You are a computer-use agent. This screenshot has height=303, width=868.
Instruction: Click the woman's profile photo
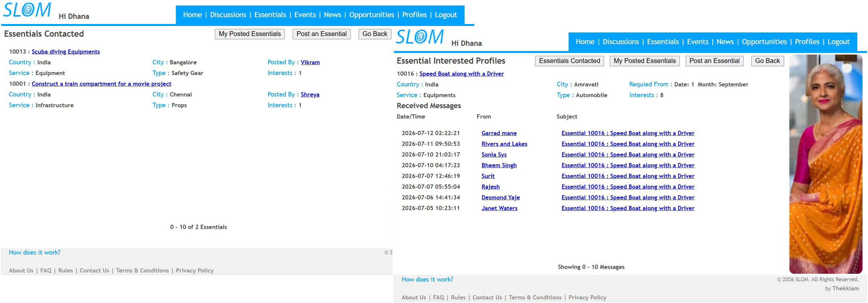pos(825,164)
